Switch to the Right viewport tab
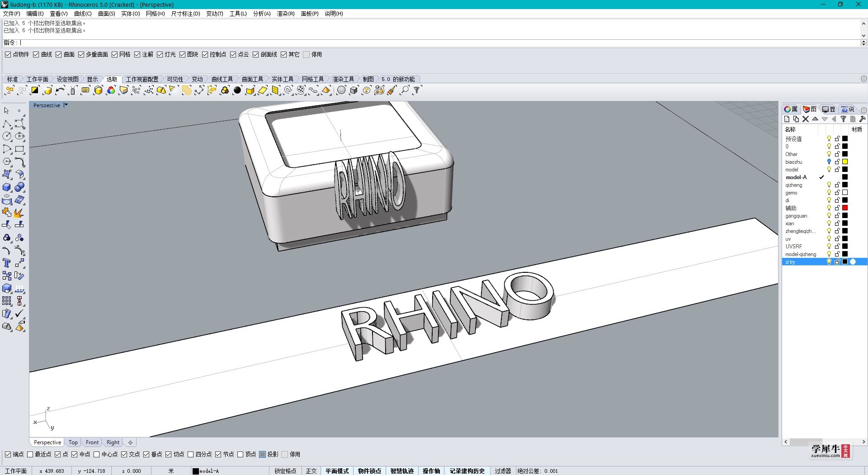 [x=113, y=442]
